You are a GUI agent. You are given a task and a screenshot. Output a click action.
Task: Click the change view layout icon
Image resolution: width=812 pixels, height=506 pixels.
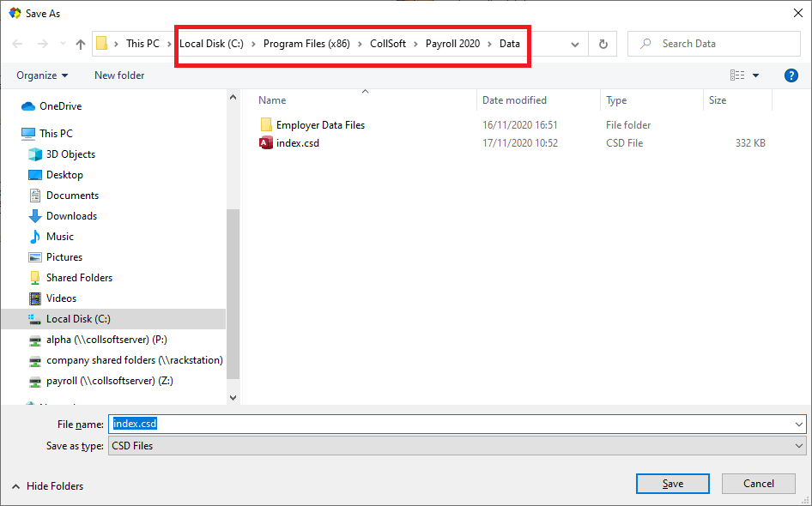tap(736, 75)
